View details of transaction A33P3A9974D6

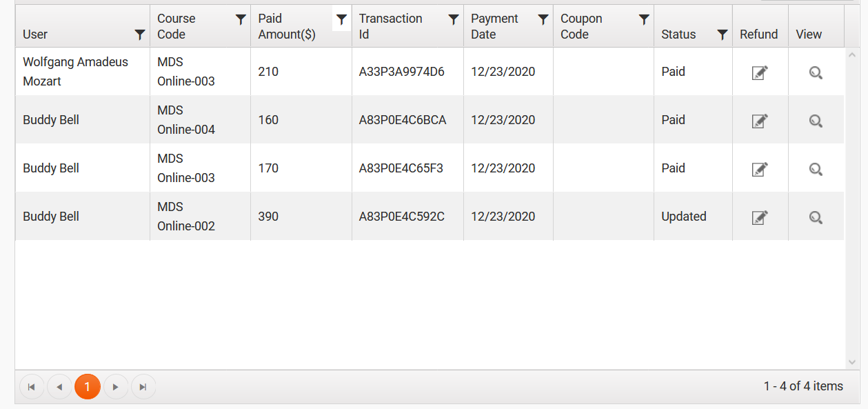pyautogui.click(x=816, y=72)
